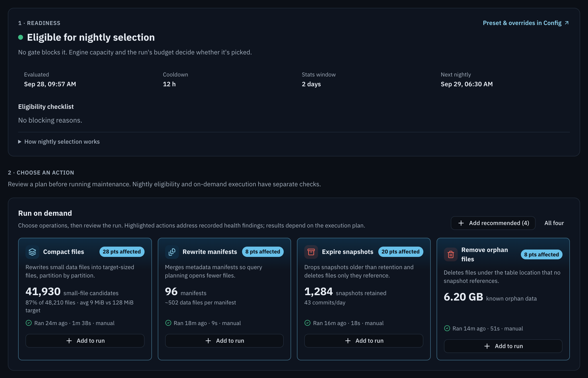Click the Eligible for nightly selection heading
The width and height of the screenshot is (588, 378).
(x=91, y=37)
